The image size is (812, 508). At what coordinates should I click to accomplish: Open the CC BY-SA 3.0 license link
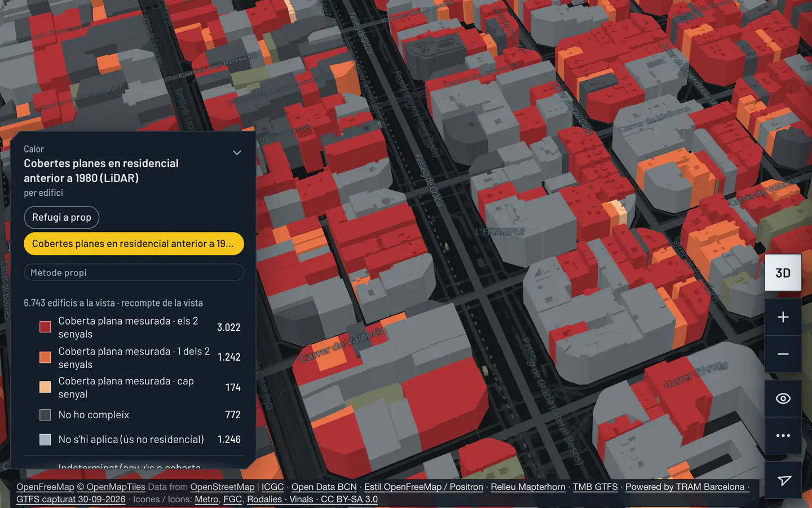pyautogui.click(x=349, y=500)
